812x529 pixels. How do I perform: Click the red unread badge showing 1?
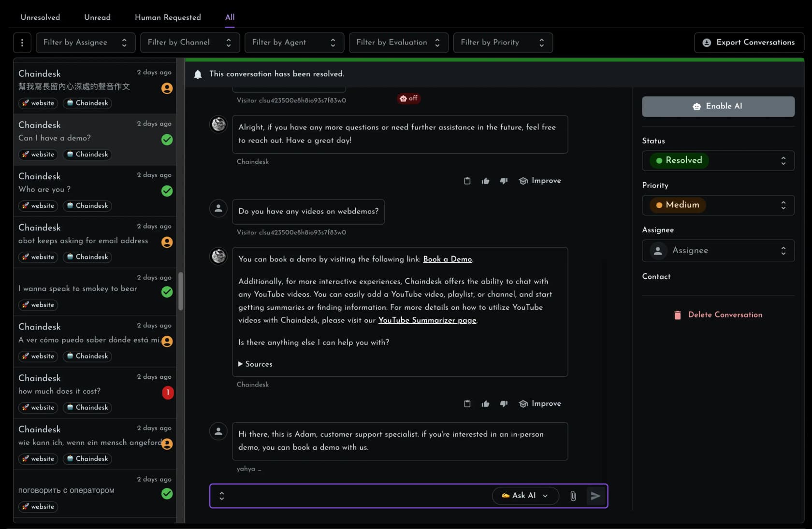(168, 392)
